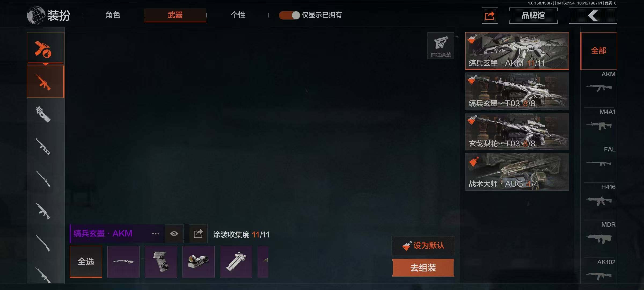Viewport: 644px width, 290px height.
Task: Click the back arrow icon
Action: coord(593,16)
